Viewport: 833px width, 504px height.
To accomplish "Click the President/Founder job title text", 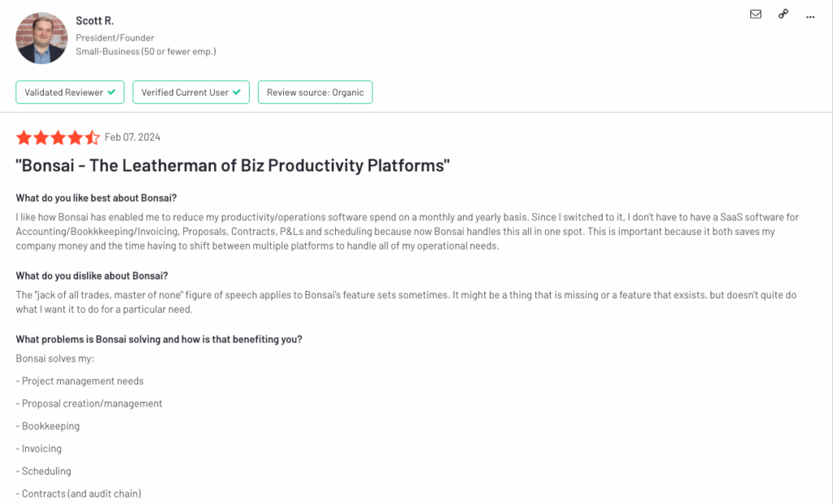I will coord(115,37).
